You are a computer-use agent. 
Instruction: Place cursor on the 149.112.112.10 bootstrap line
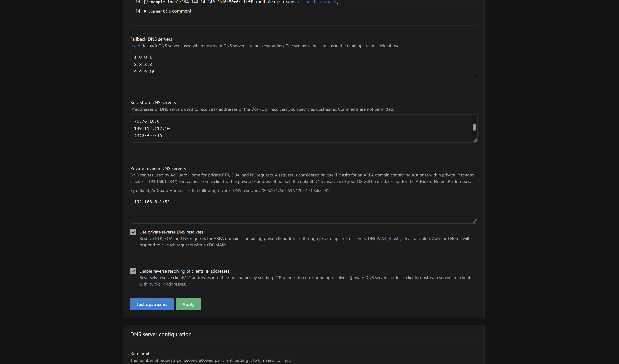(x=152, y=129)
